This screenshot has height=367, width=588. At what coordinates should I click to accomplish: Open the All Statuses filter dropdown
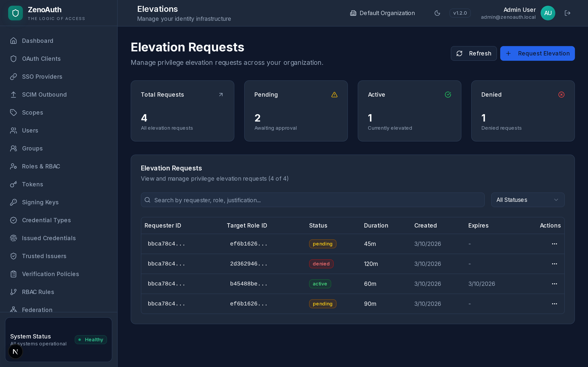click(528, 200)
